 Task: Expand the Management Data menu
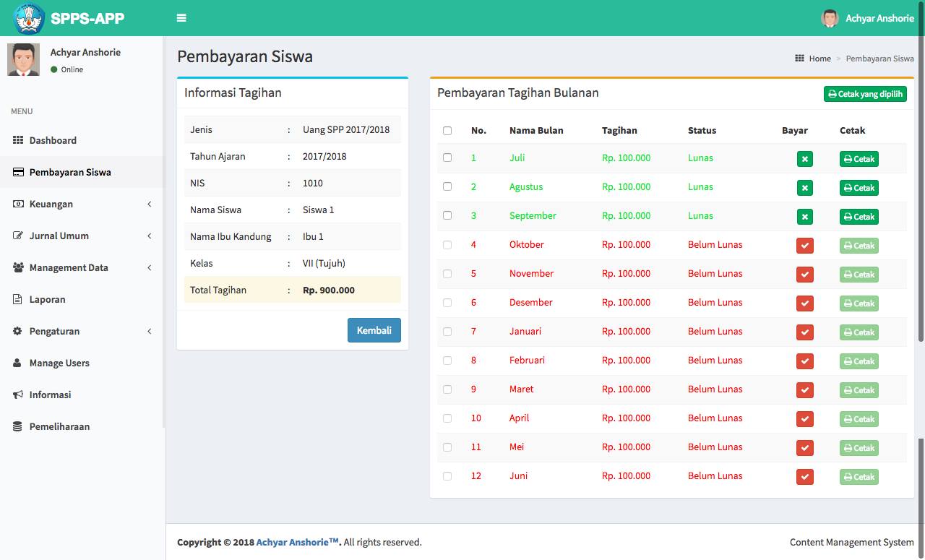coord(69,267)
